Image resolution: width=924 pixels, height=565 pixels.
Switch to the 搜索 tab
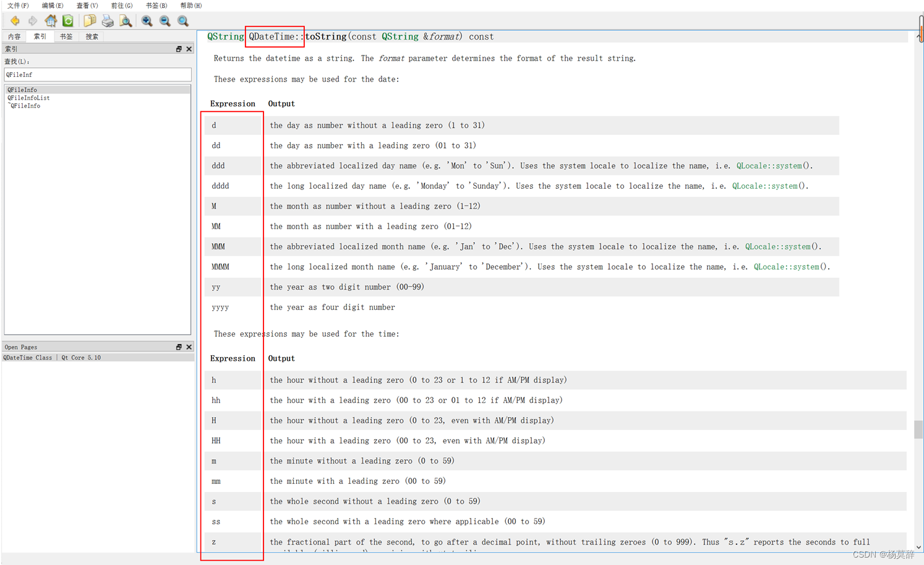click(x=92, y=37)
